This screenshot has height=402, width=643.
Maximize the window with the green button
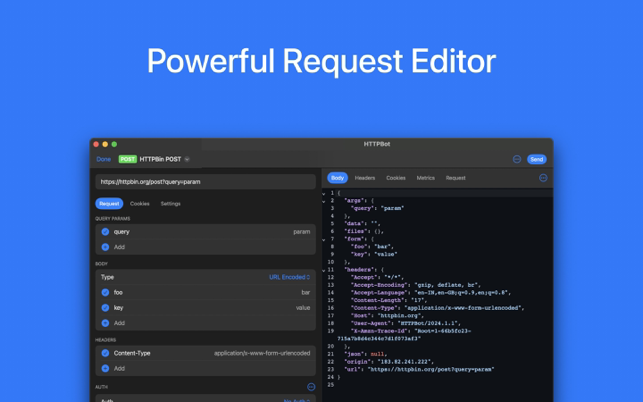coord(114,144)
